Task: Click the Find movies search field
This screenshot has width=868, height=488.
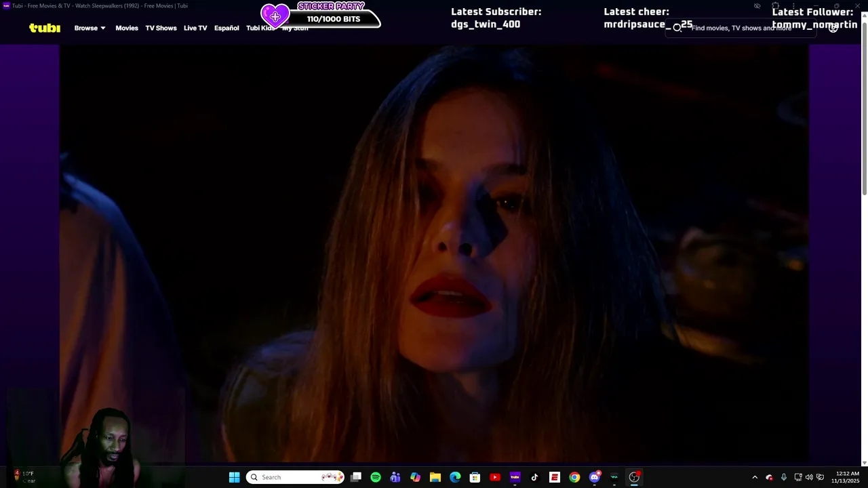Action: (x=741, y=28)
